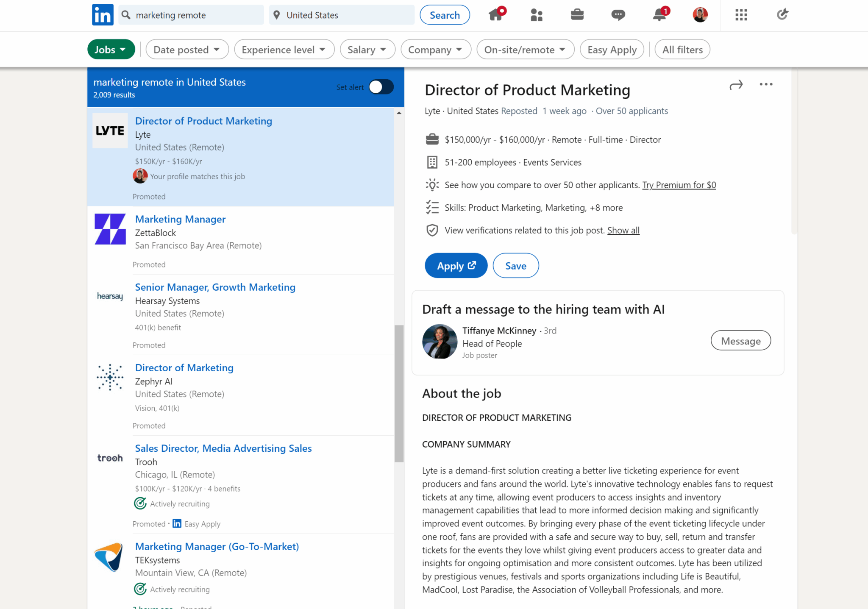Open On-site/remote filter dropdown
This screenshot has width=868, height=609.
(526, 50)
